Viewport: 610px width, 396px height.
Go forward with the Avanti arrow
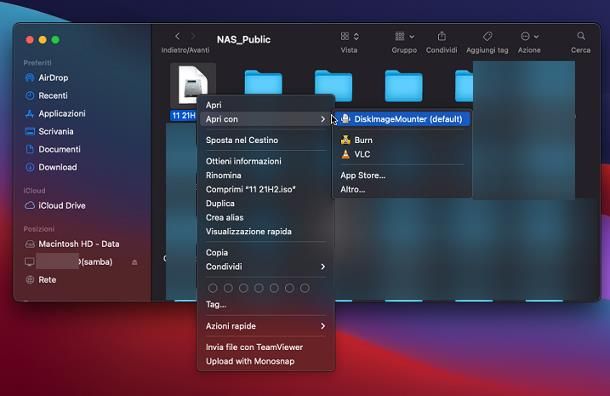(x=193, y=36)
